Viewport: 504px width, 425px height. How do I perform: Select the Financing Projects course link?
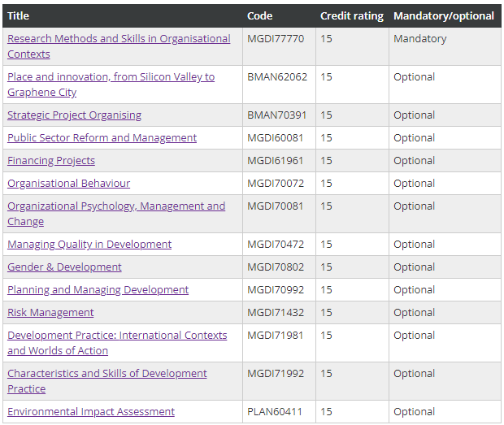(x=51, y=161)
